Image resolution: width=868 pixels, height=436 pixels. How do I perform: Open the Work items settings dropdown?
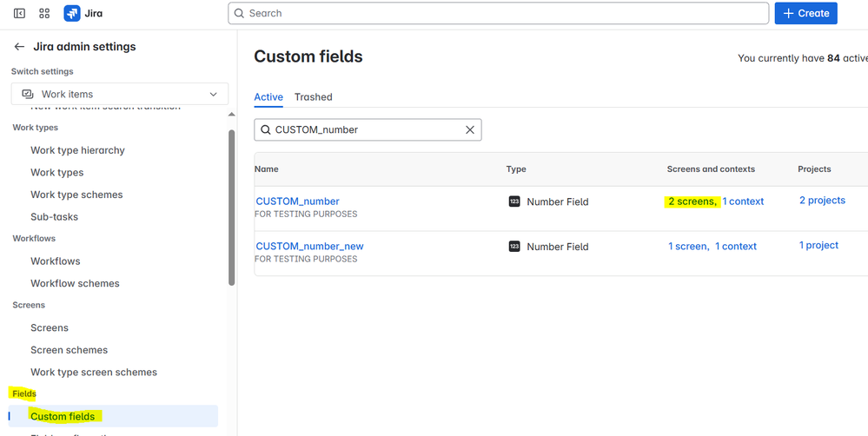[120, 94]
